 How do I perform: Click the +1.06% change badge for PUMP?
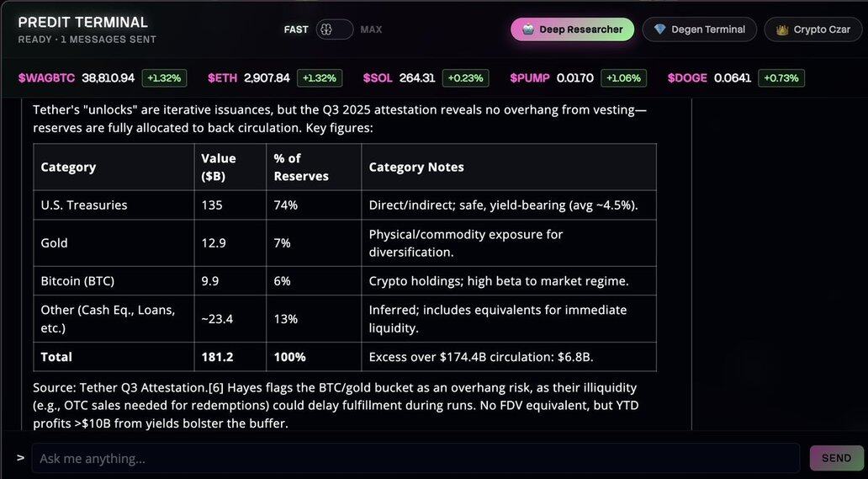[622, 78]
